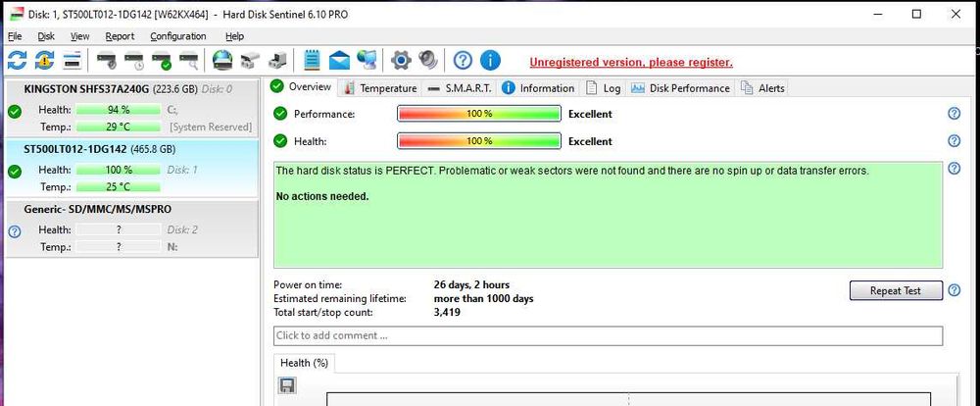Open the File menu

click(15, 36)
